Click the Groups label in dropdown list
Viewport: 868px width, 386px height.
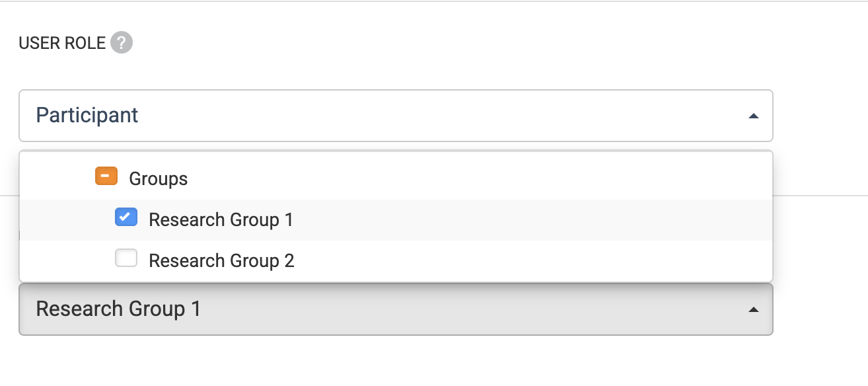click(x=159, y=179)
